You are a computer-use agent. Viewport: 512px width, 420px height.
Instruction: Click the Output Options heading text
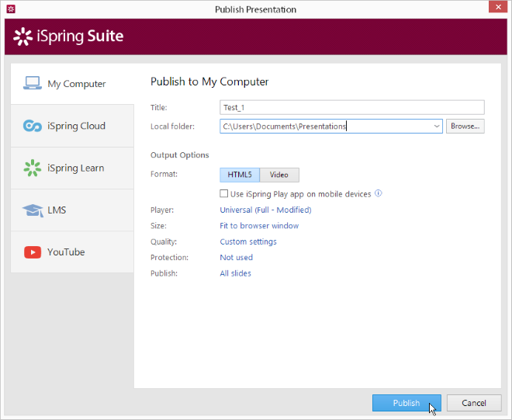tap(180, 155)
